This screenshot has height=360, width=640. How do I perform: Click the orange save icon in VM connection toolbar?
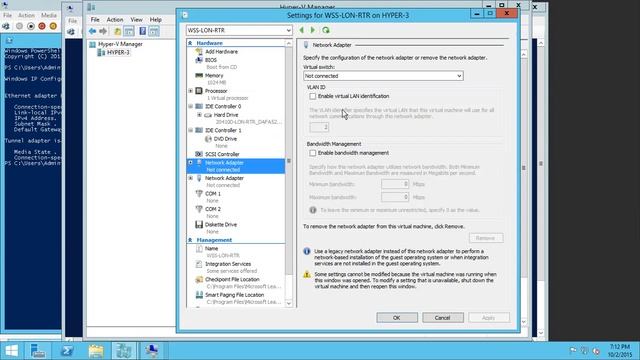(x=53, y=26)
